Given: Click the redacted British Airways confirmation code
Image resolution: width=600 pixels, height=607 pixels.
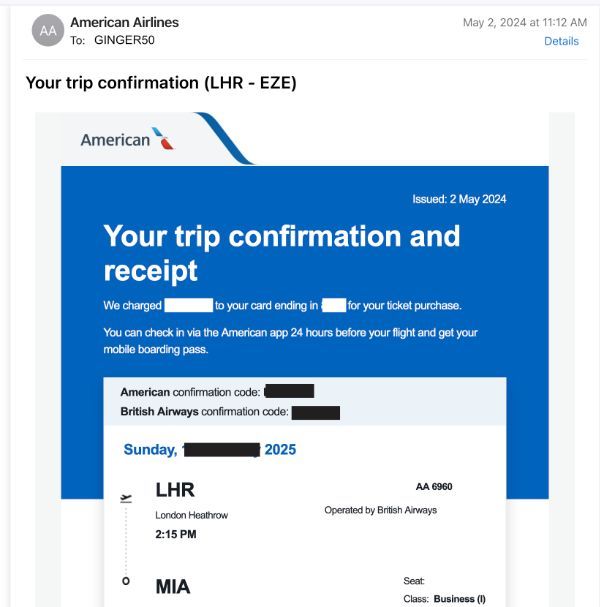Looking at the screenshot, I should [316, 413].
